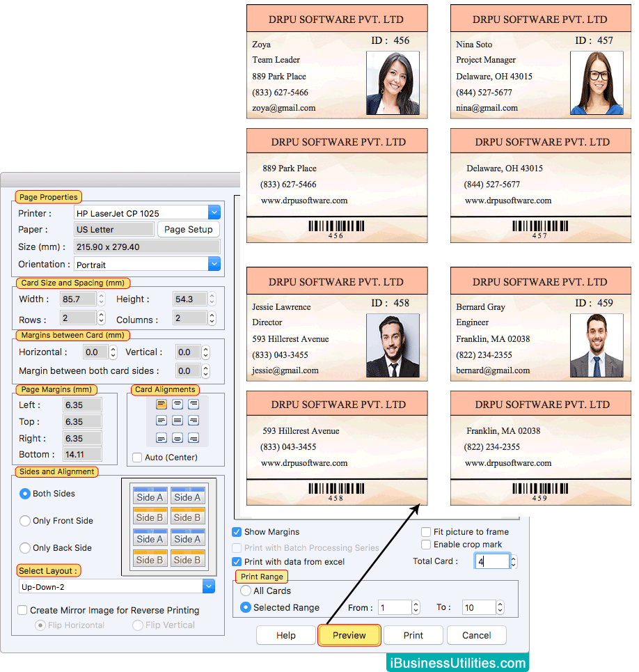Click Nina Soto's photo on card 457
The height and width of the screenshot is (672, 639).
[x=597, y=83]
